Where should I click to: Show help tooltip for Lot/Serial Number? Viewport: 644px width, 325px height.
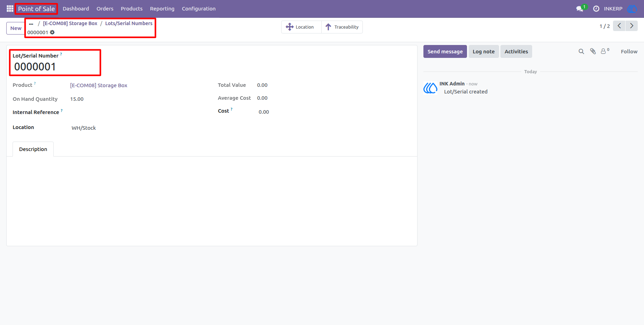click(61, 54)
